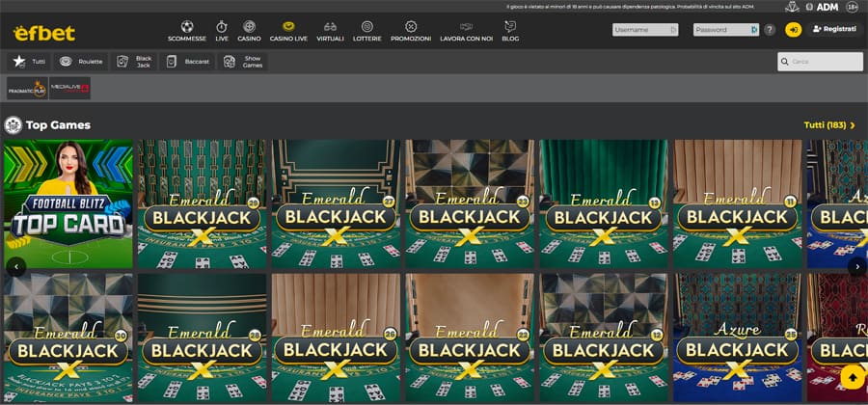Select Pragmatic Play provider logo
868x405 pixels.
[x=27, y=88]
